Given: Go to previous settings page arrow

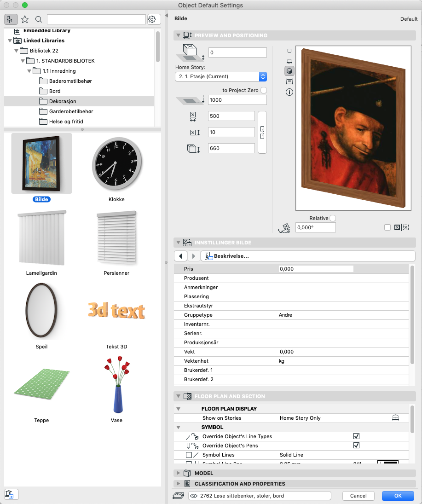Looking at the screenshot, I should [x=181, y=256].
